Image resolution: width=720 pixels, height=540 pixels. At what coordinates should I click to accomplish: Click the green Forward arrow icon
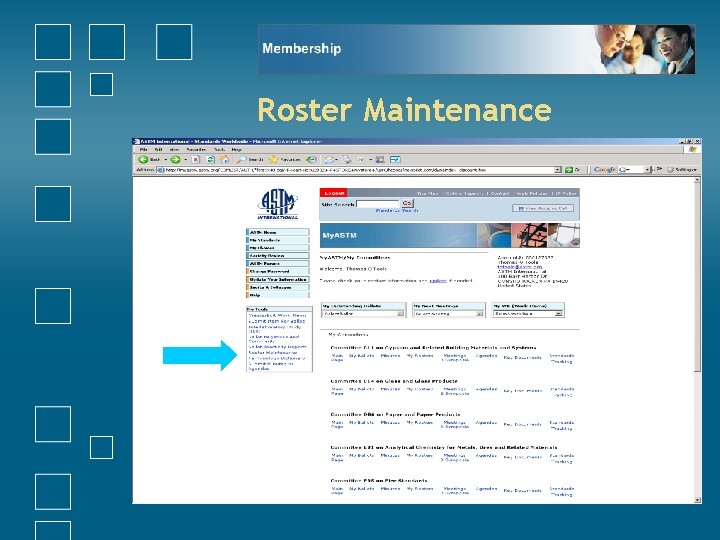tap(175, 159)
